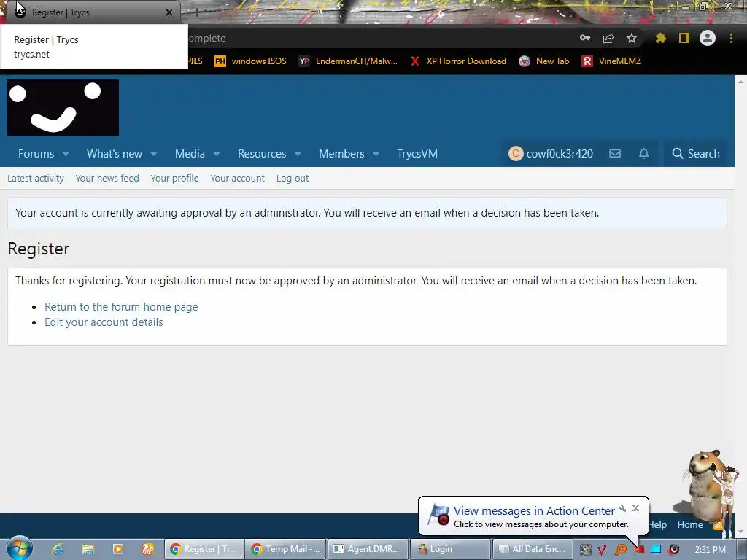Open the windows ISOS bookmark

pos(251,61)
